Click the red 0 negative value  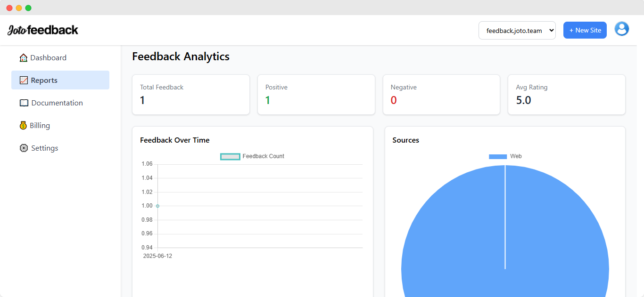pos(394,100)
